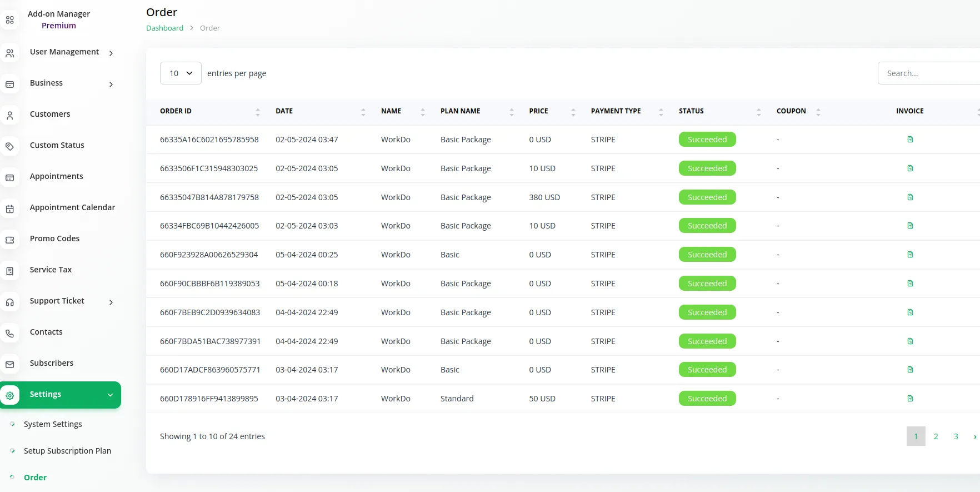Viewport: 980px width, 492px height.
Task: Open invoice for order 660D178916FF9413899895
Action: coord(910,398)
